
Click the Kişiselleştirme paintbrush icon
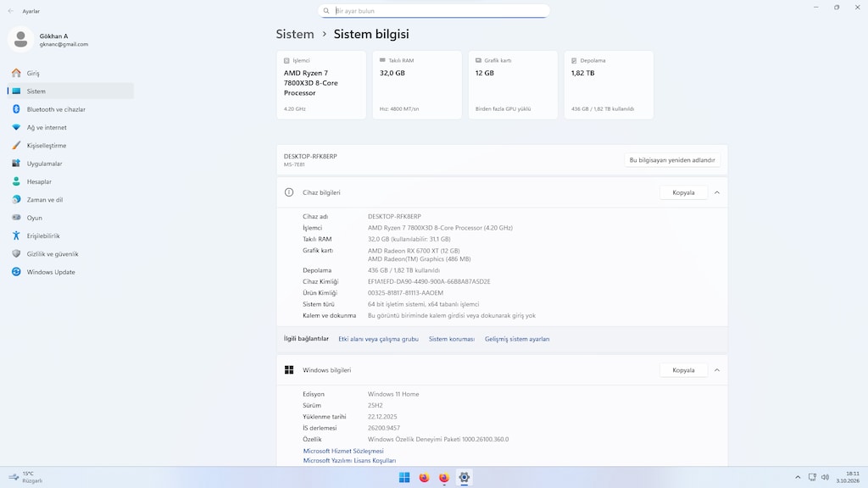click(16, 146)
